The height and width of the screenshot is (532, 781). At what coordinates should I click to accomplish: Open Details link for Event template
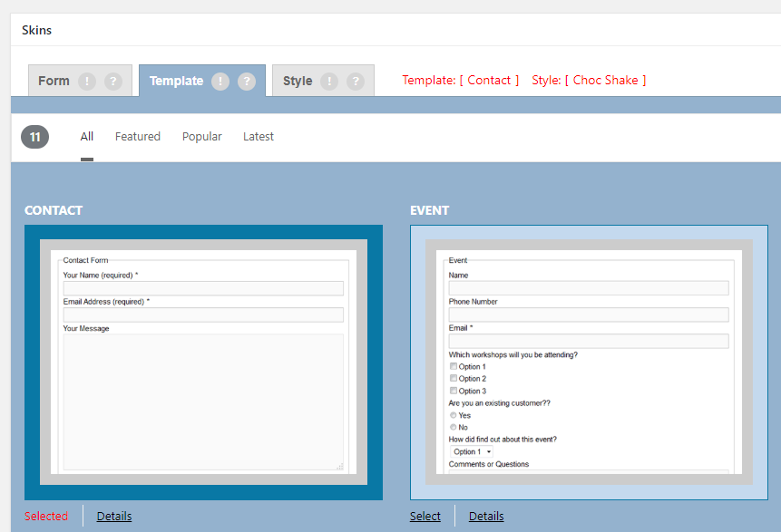coord(486,516)
